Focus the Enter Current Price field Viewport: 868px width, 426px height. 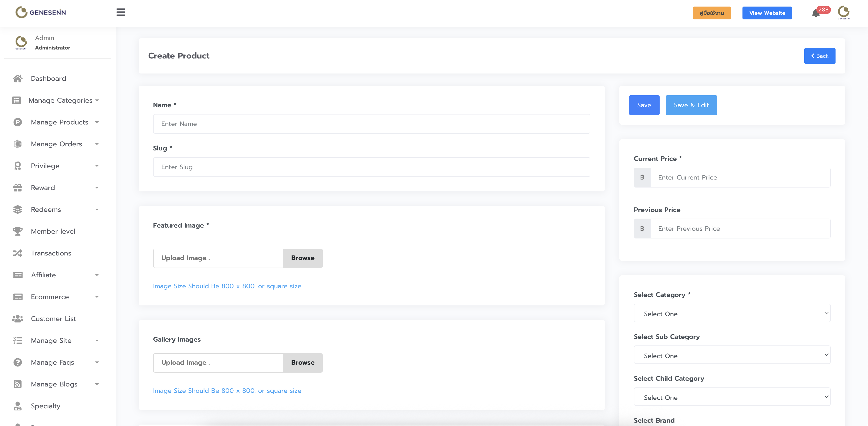click(x=740, y=177)
